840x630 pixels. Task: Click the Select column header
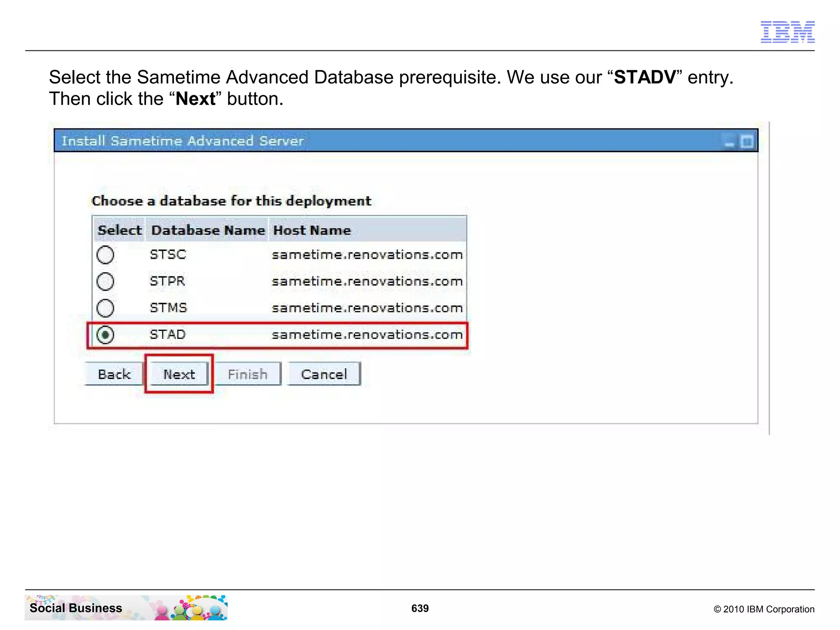pos(119,230)
